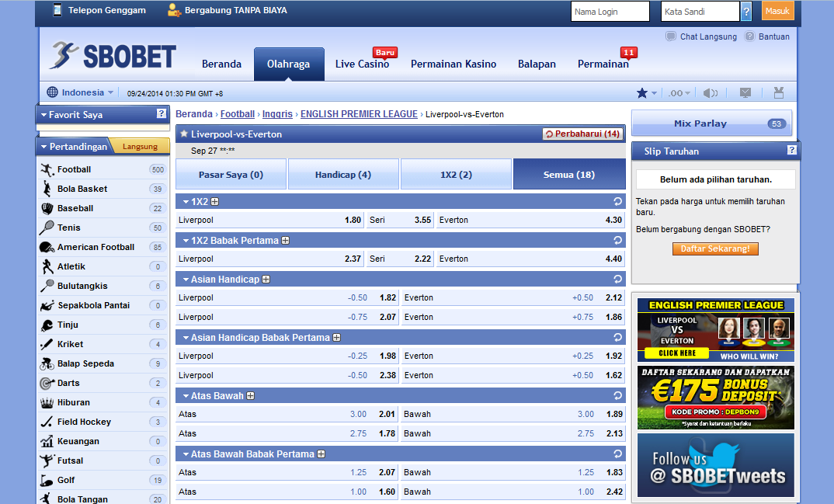Image resolution: width=834 pixels, height=504 pixels.
Task: Open the Follow us SBOBETweets banner
Action: (x=716, y=465)
